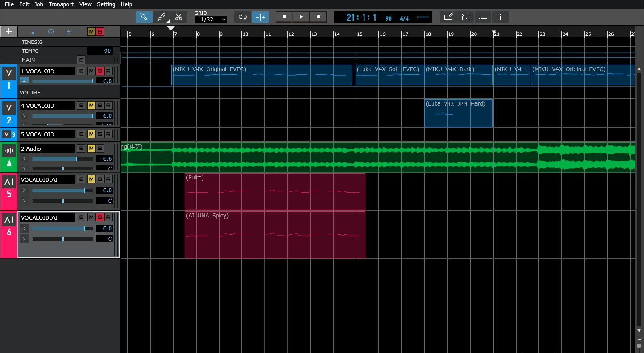The width and height of the screenshot is (644, 353).
Task: Collapse the automation lane of 1 VOCALOID
Action: point(24,81)
